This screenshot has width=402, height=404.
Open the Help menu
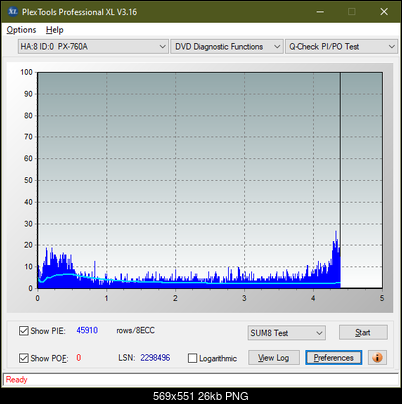tap(55, 30)
